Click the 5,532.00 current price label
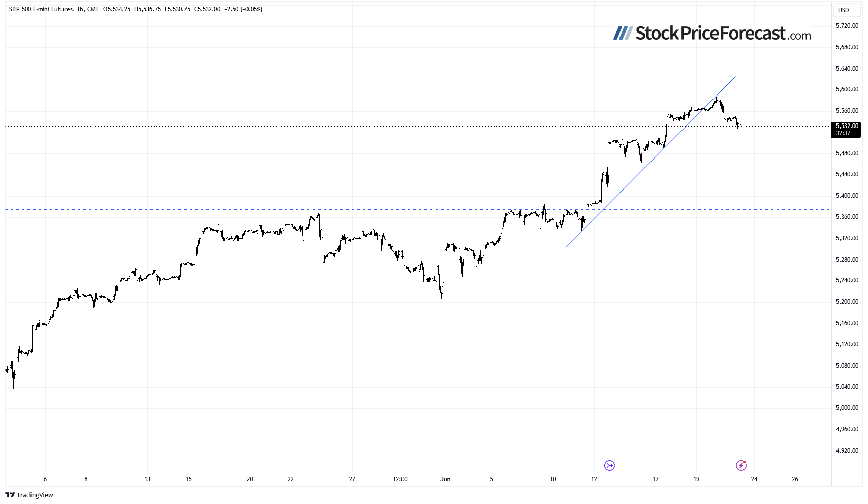The width and height of the screenshot is (868, 504). (x=847, y=126)
